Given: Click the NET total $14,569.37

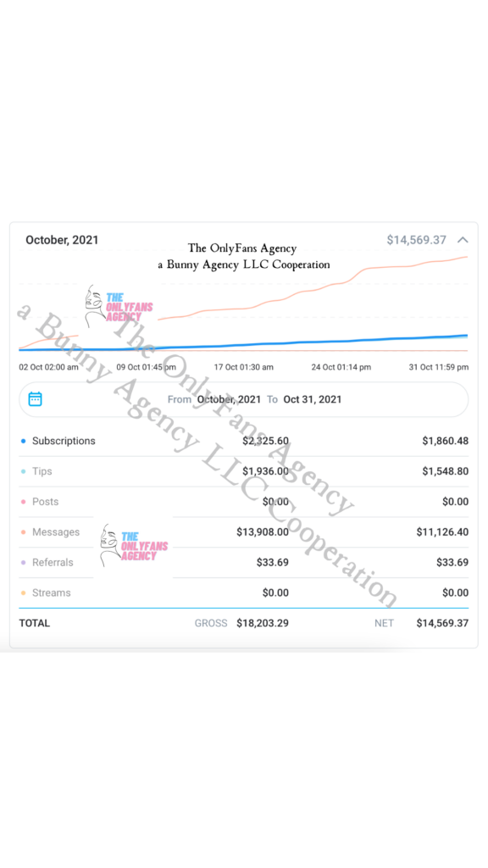Looking at the screenshot, I should 442,623.
